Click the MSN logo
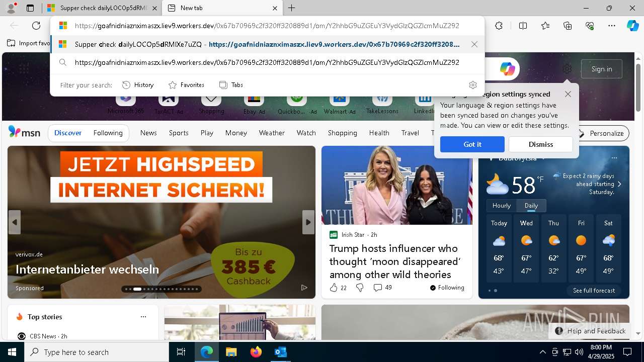The width and height of the screenshot is (644, 362). (x=24, y=132)
